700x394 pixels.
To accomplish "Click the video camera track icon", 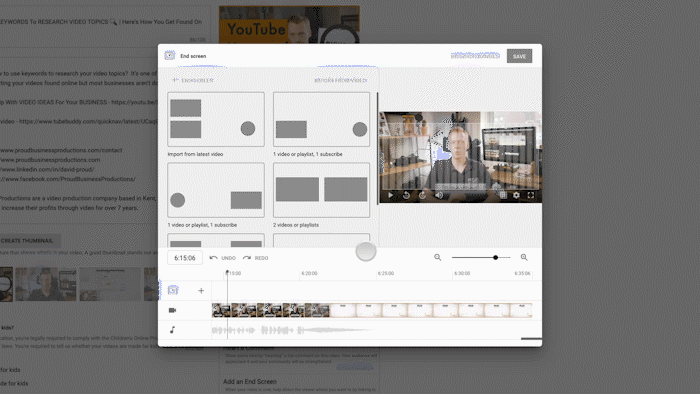I will [x=172, y=310].
